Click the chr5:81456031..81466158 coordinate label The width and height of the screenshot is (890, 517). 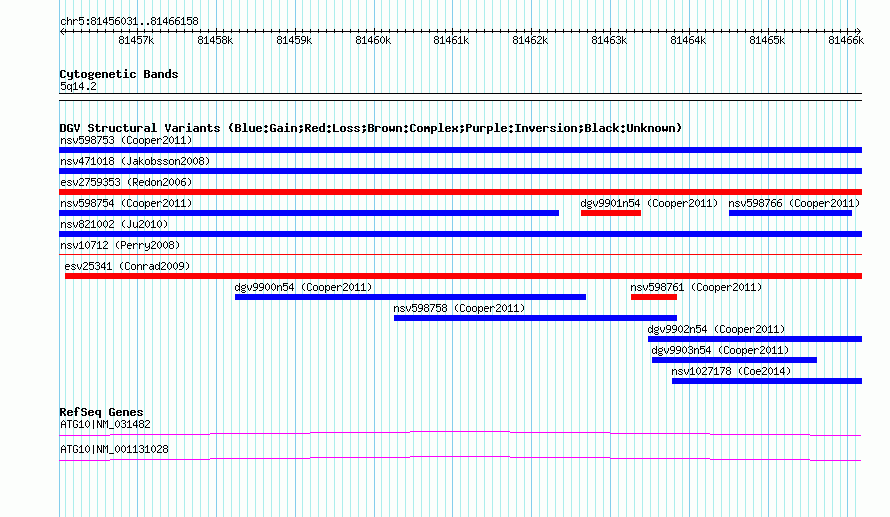tap(129, 22)
